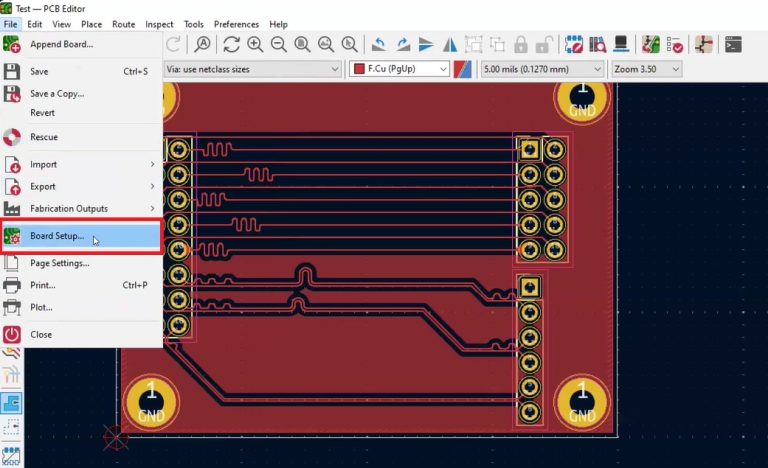Select the bottom-right GND mounting pad
Screen dimensions: 768x468
(582, 403)
